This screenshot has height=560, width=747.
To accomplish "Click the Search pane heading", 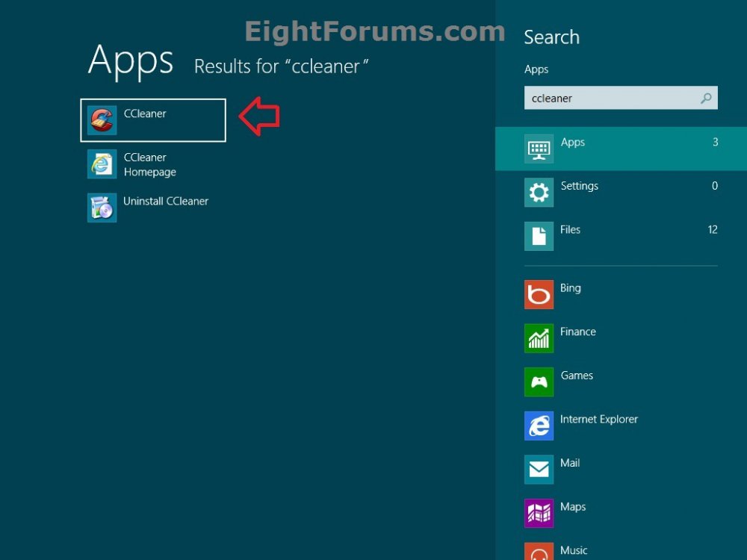I will point(552,37).
